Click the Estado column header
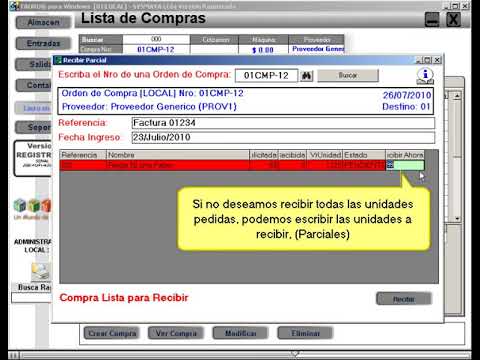 pyautogui.click(x=364, y=155)
